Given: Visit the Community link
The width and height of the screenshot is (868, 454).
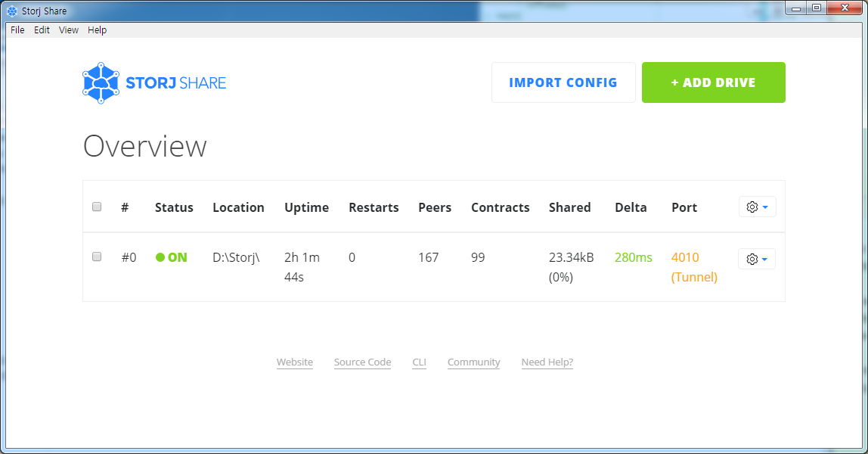Looking at the screenshot, I should [474, 362].
